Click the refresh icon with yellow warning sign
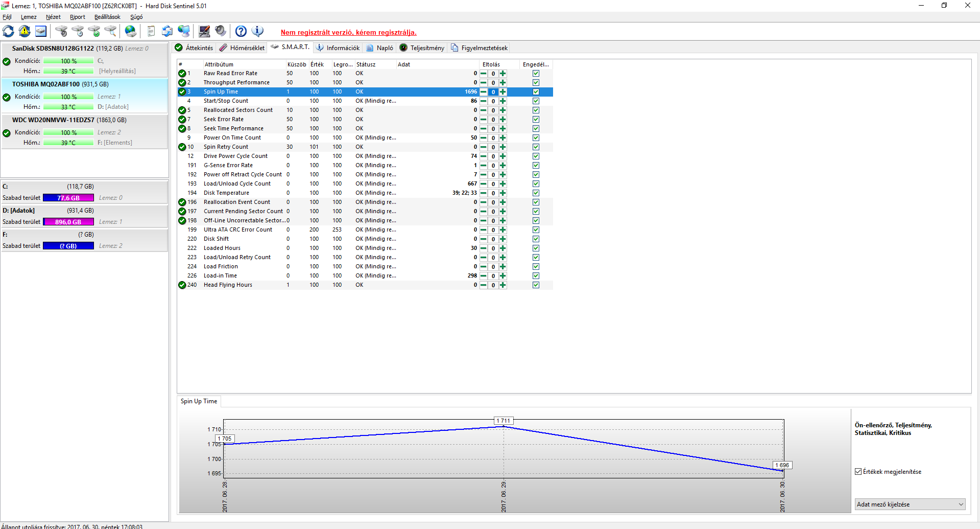 pyautogui.click(x=25, y=31)
